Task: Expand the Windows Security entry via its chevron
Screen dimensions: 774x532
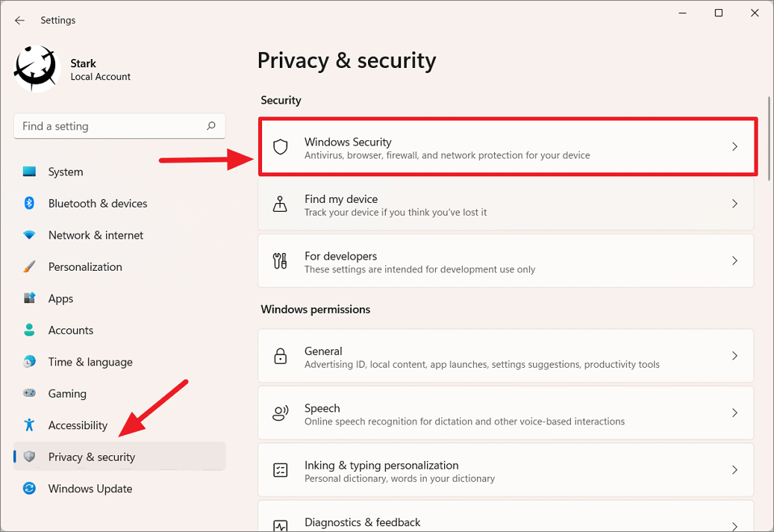Action: point(734,146)
